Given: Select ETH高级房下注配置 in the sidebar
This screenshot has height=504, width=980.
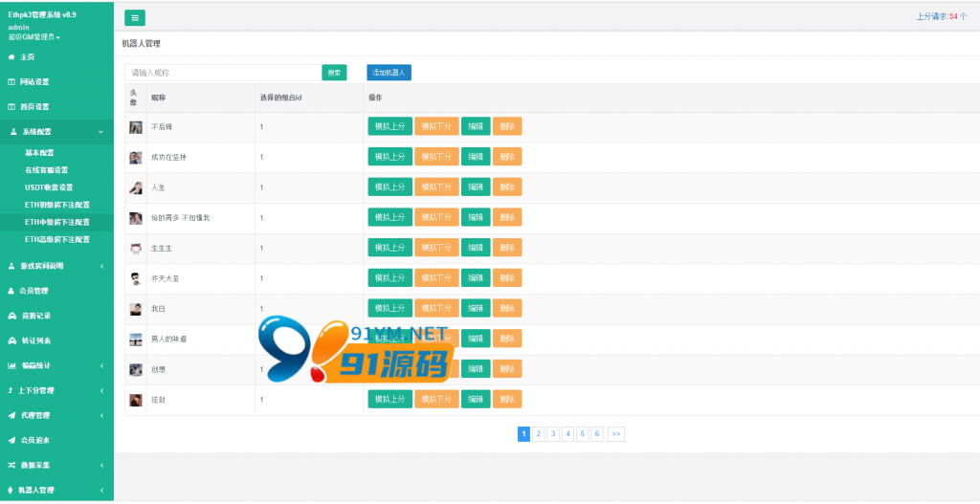Looking at the screenshot, I should coord(56,240).
